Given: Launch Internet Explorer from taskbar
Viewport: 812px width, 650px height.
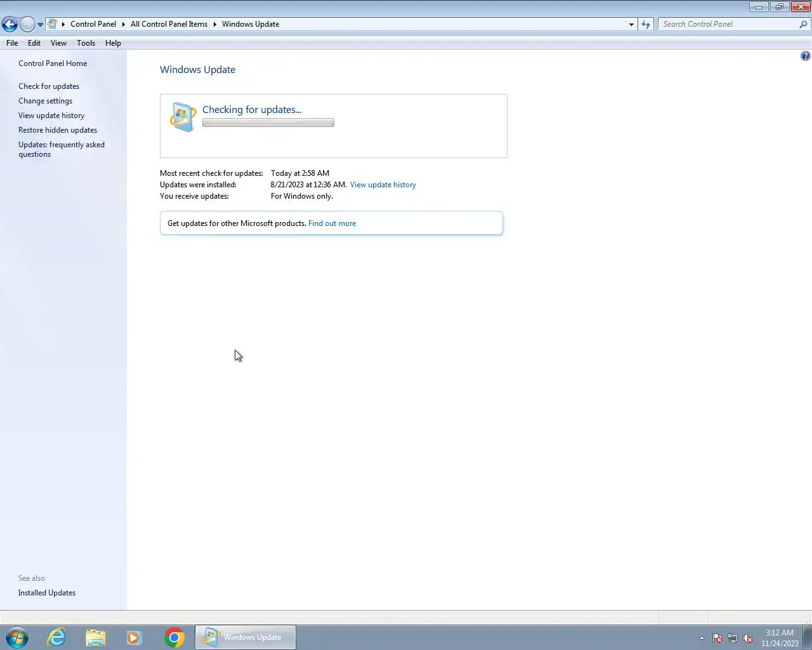Looking at the screenshot, I should (x=57, y=637).
